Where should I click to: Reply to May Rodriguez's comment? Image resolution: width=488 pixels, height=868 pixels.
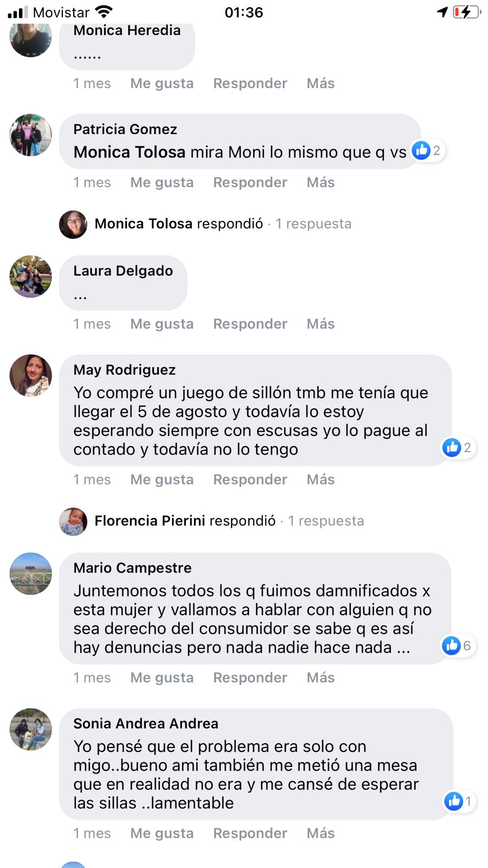[x=250, y=480]
